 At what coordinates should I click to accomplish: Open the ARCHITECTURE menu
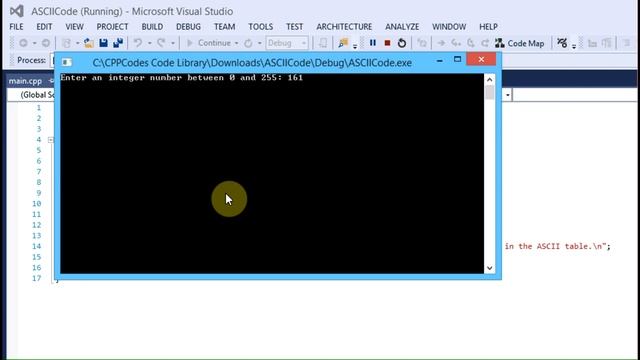click(x=344, y=27)
